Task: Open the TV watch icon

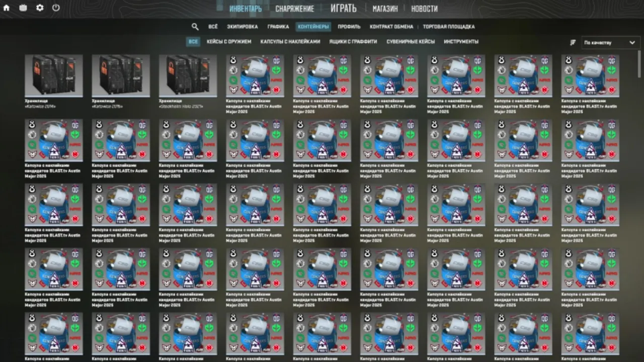Action: point(23,8)
